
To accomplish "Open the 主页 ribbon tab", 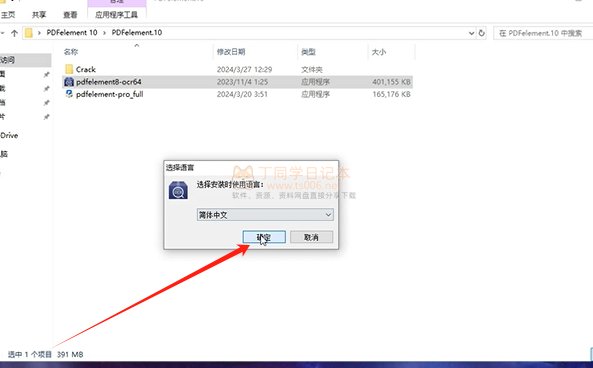I will click(8, 15).
